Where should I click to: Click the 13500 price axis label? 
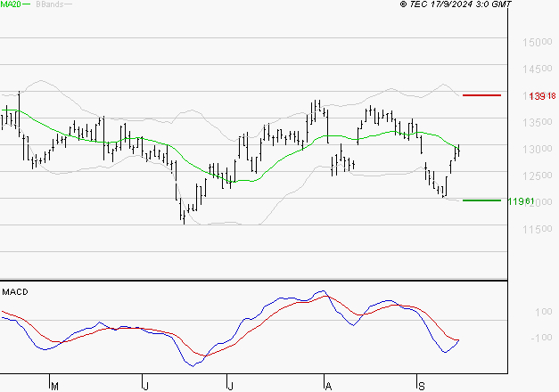click(538, 122)
